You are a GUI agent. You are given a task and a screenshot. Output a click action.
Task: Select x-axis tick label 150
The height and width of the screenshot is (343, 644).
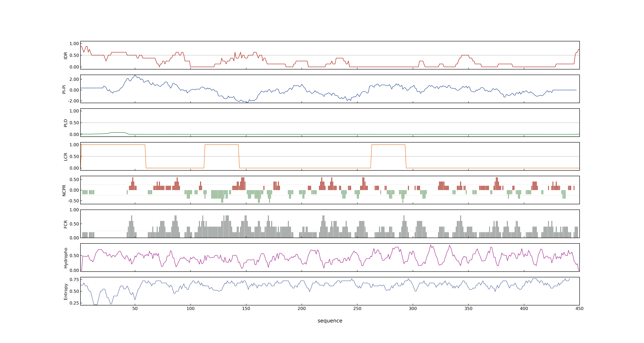point(246,309)
